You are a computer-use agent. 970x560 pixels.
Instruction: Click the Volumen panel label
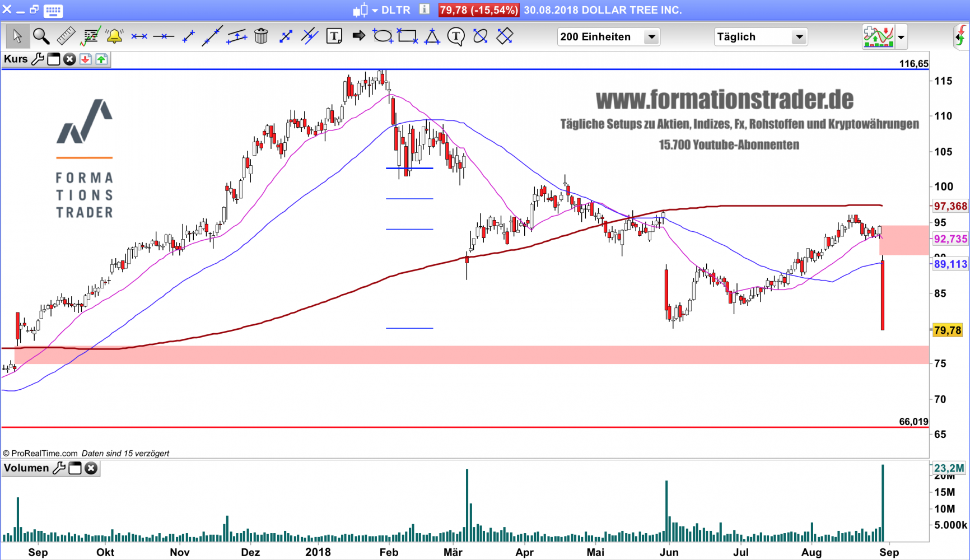tap(26, 468)
